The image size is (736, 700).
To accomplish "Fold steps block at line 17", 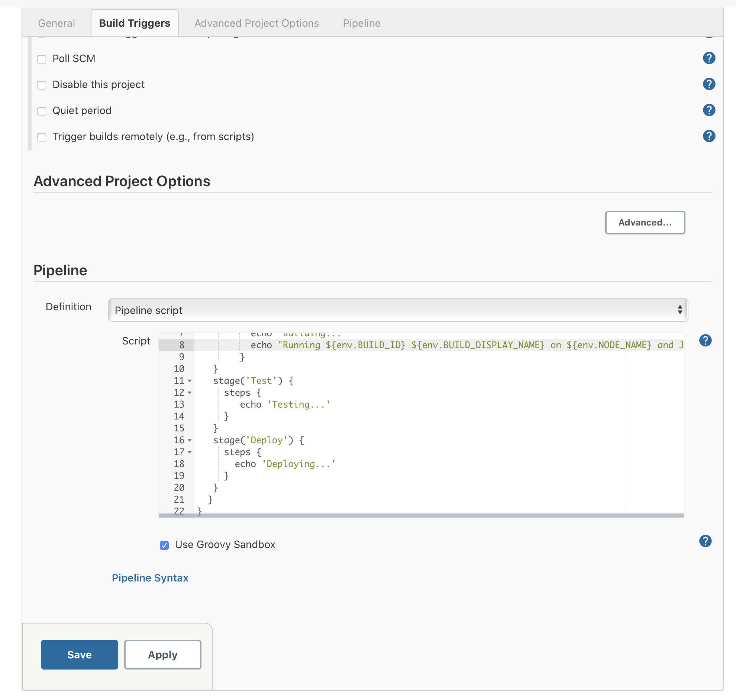I will [x=190, y=452].
